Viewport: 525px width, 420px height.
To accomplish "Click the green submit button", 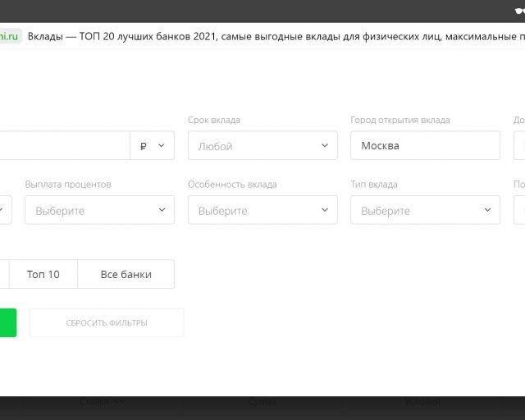I will coord(7,322).
